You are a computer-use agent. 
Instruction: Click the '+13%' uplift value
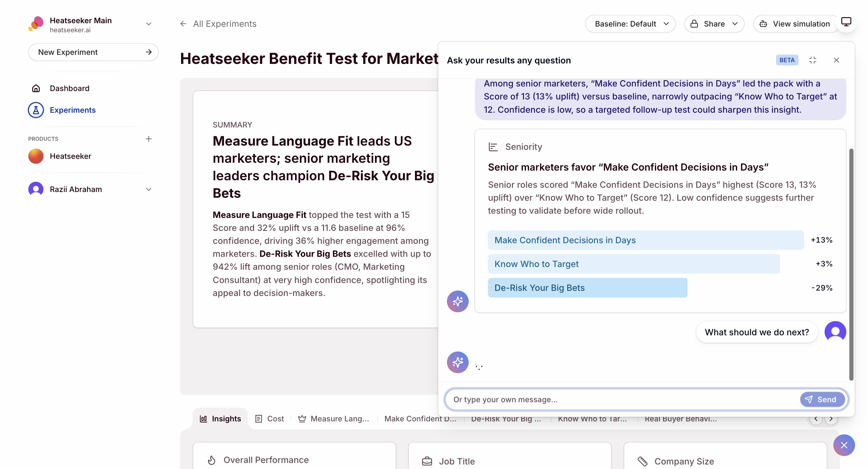point(822,240)
